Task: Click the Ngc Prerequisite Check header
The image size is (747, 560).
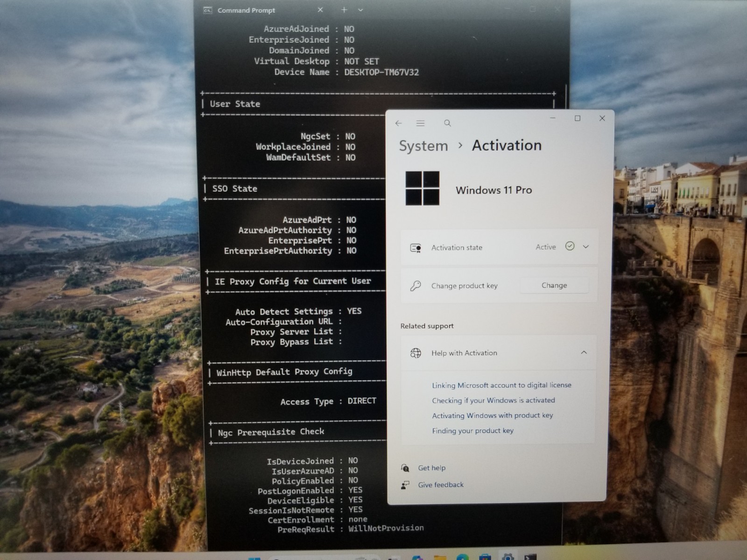Action: pyautogui.click(x=271, y=432)
